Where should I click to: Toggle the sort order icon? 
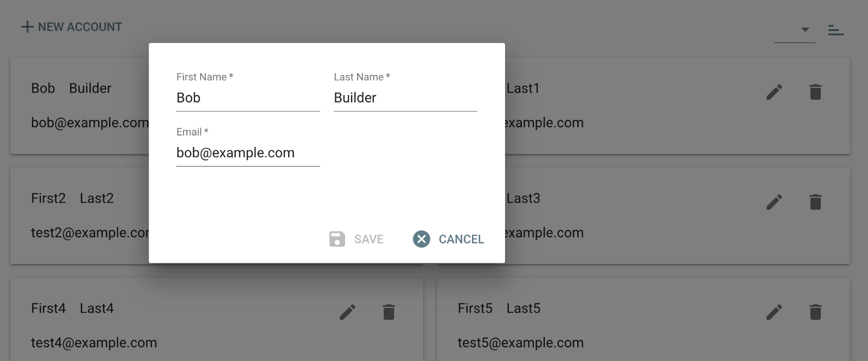tap(835, 30)
